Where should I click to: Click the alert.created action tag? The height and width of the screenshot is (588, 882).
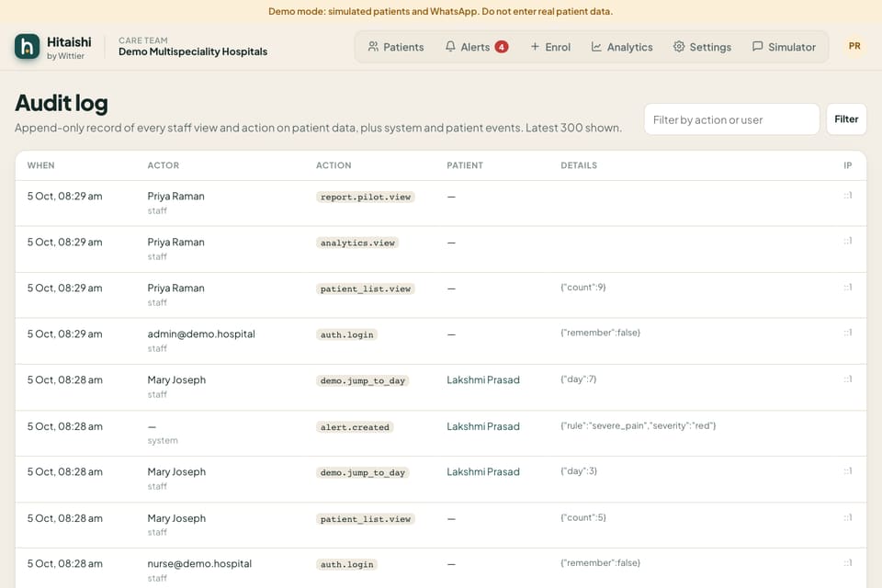pos(355,427)
